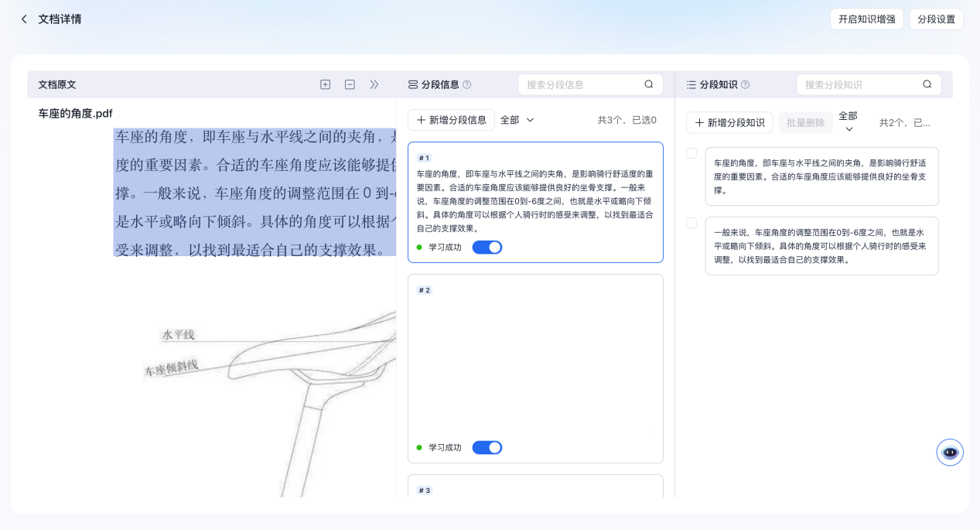This screenshot has height=530, width=980.
Task: Open the 全部 filter dropdown in 分段信息
Action: point(517,120)
